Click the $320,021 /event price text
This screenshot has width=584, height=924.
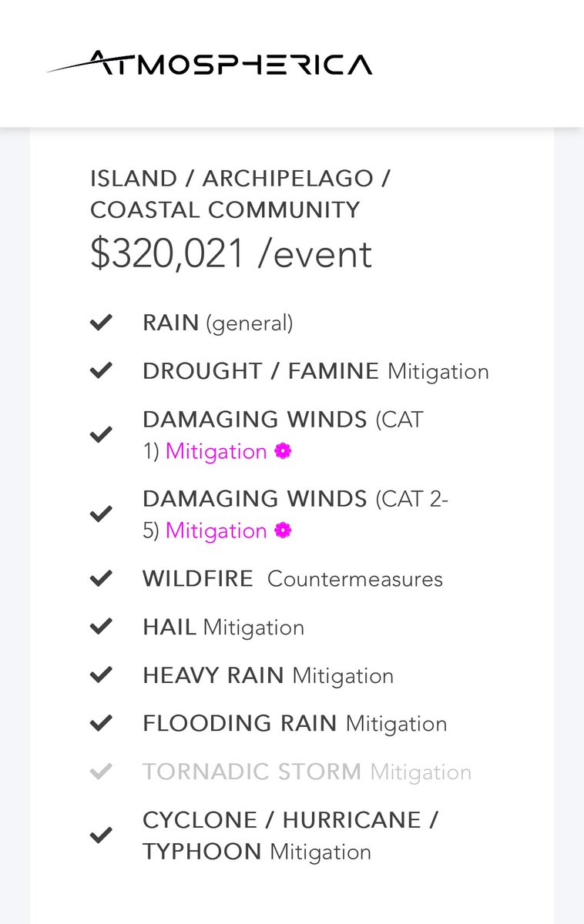pos(231,253)
